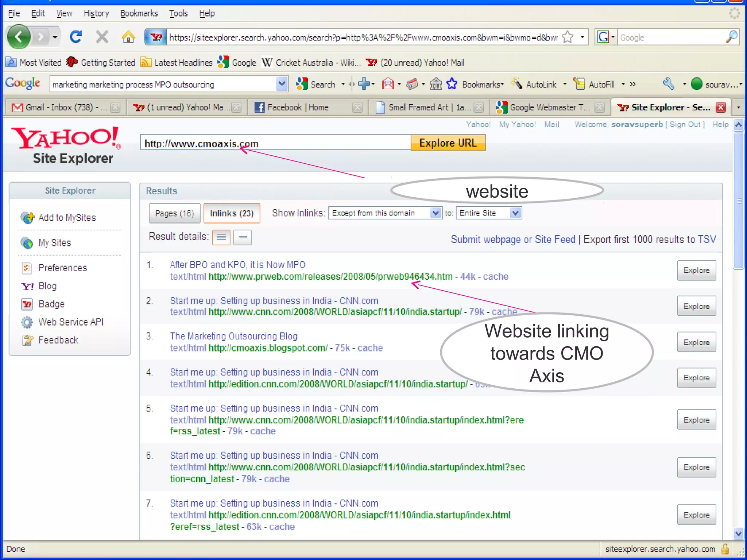
Task: Click the Yahoo Site Explorer logo
Action: pos(66,145)
